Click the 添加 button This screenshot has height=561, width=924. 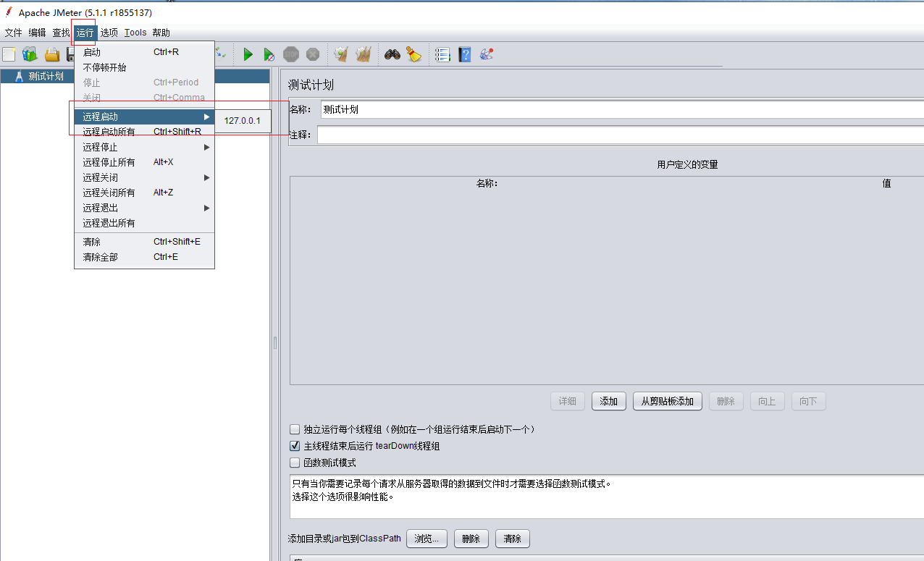pos(609,401)
